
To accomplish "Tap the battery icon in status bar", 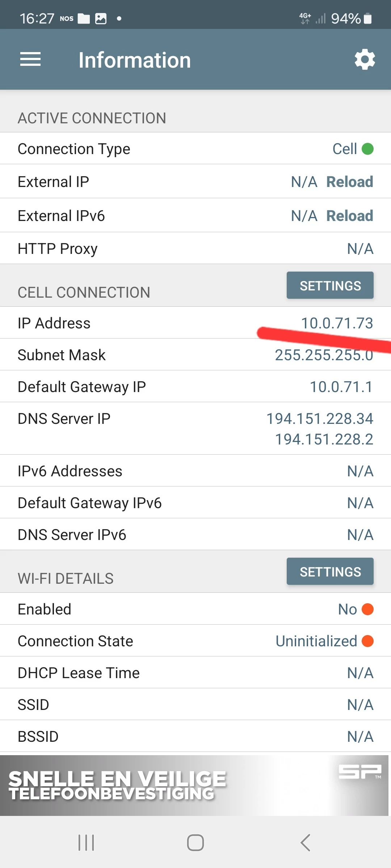I will (367, 18).
